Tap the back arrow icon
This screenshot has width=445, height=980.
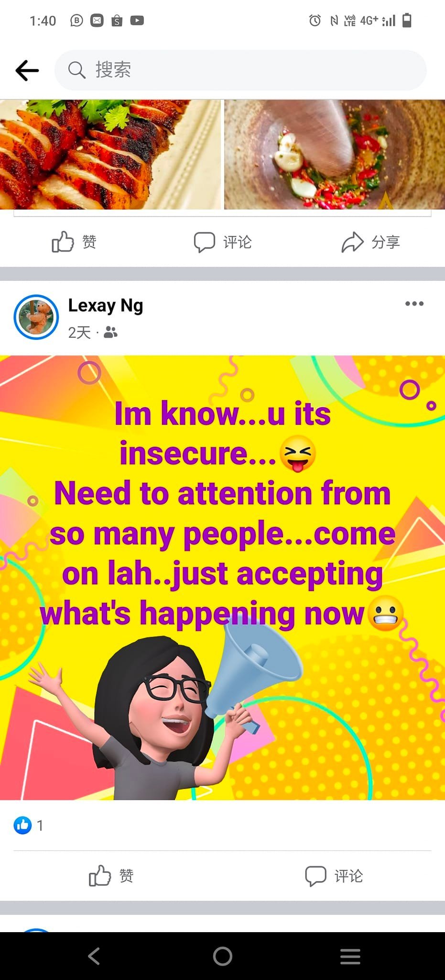27,70
